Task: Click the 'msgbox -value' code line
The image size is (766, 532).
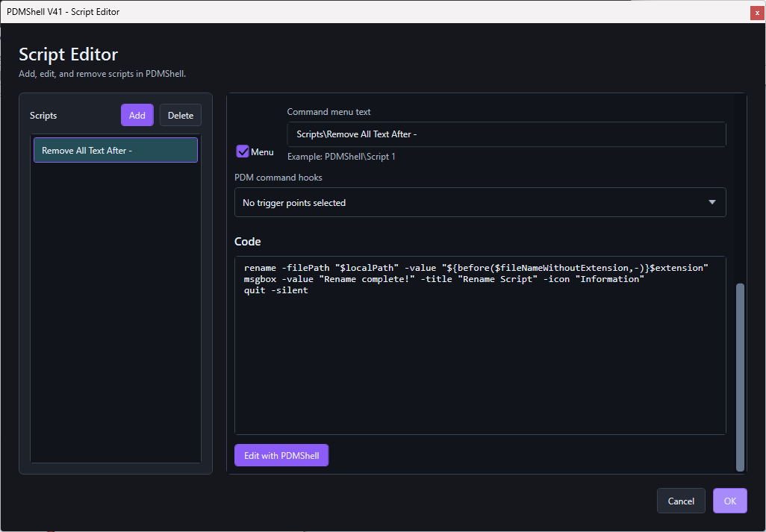Action: pyautogui.click(x=444, y=279)
